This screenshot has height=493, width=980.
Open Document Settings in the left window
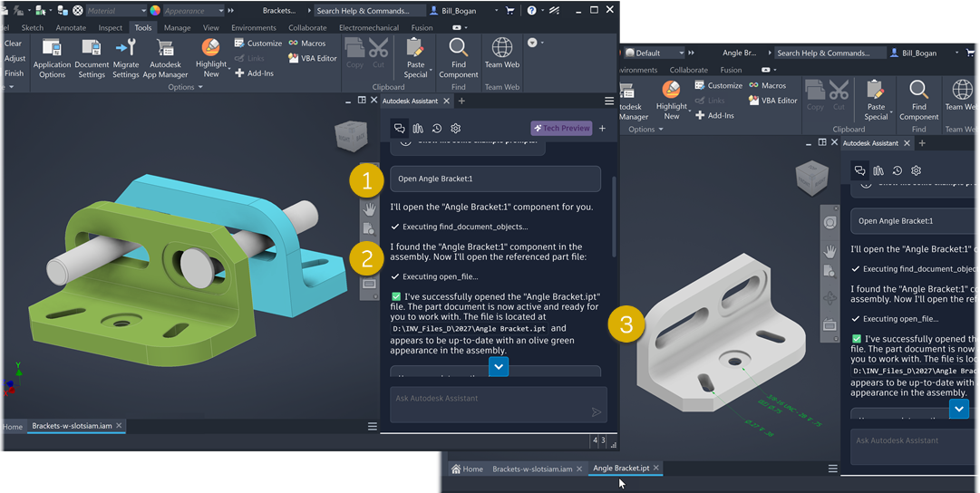click(92, 58)
